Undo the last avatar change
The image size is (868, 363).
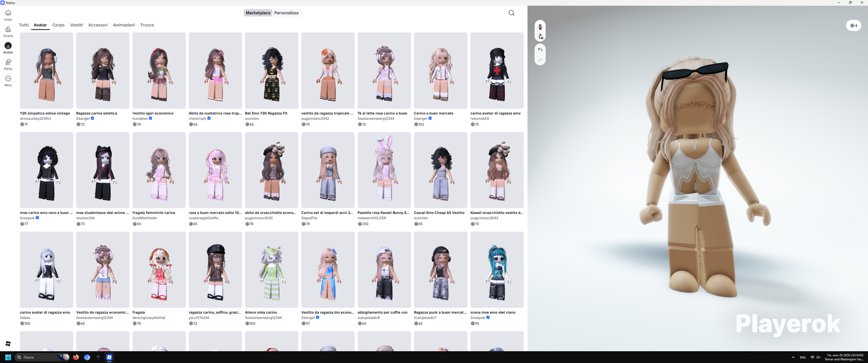[x=540, y=50]
